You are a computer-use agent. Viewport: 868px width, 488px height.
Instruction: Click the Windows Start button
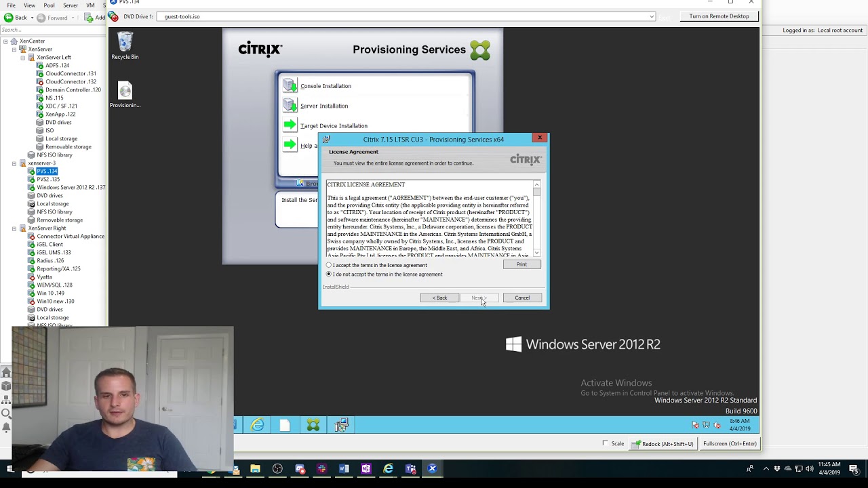point(10,468)
